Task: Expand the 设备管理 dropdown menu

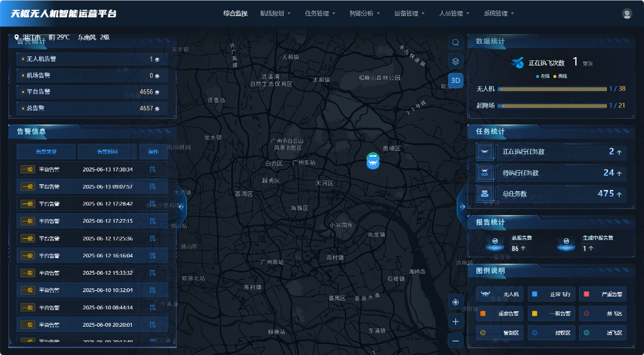Action: pos(409,13)
